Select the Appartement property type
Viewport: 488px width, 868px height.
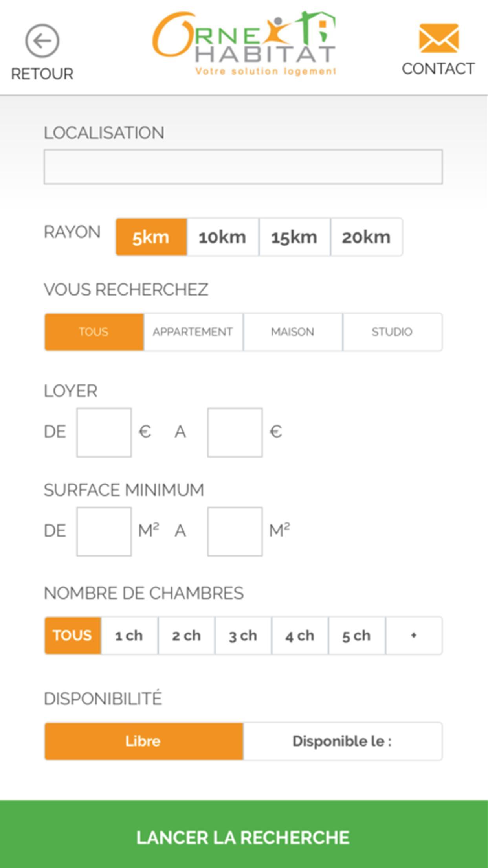193,332
